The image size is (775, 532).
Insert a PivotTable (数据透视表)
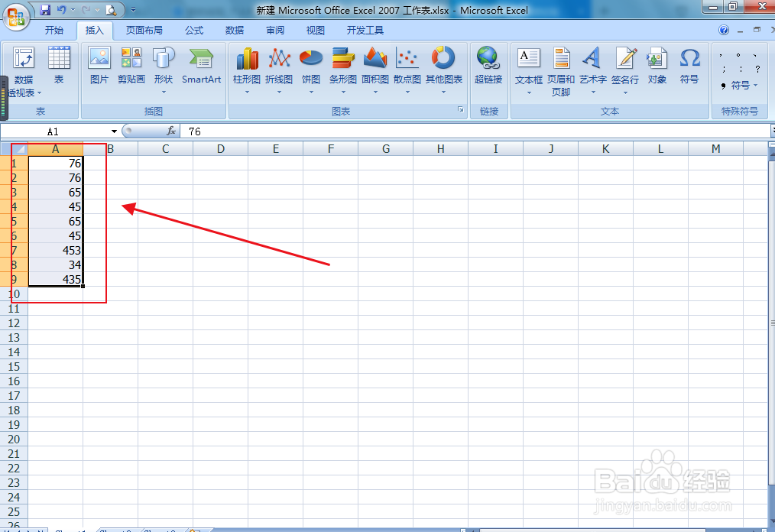pos(23,72)
